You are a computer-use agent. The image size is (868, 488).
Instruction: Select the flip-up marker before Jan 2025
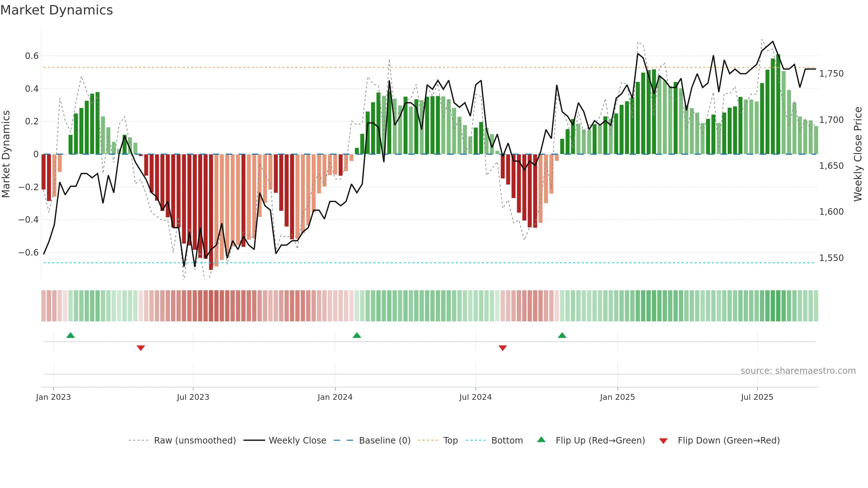(x=562, y=335)
